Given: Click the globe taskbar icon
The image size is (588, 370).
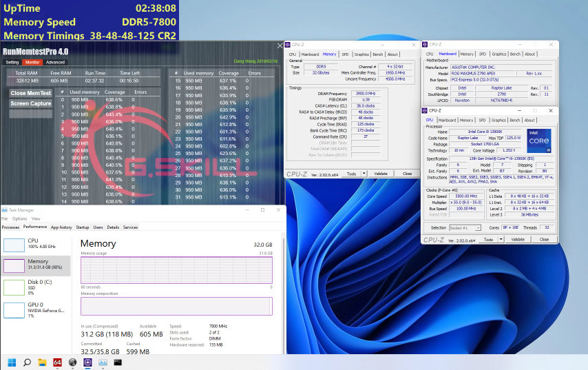Looking at the screenshot, I should coord(72,362).
